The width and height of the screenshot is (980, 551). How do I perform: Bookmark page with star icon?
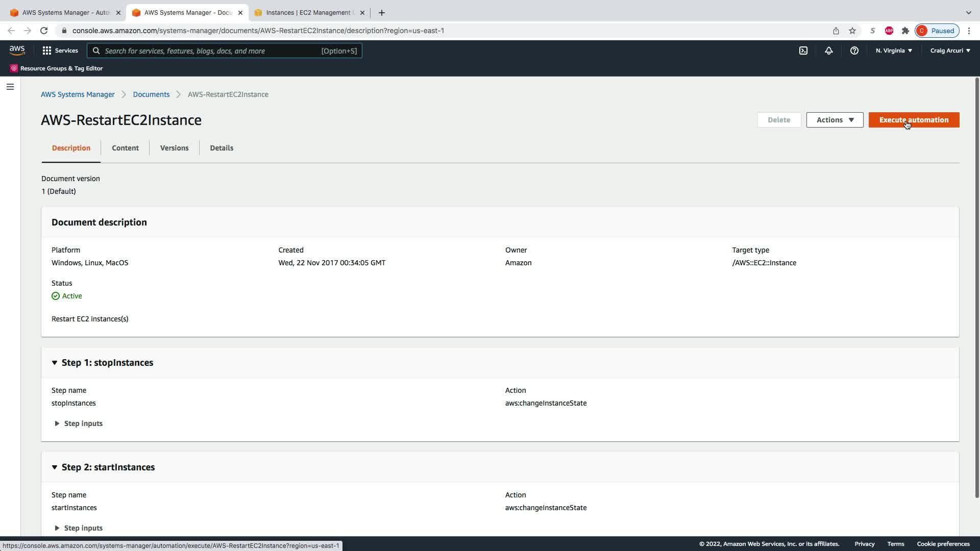pos(852,31)
